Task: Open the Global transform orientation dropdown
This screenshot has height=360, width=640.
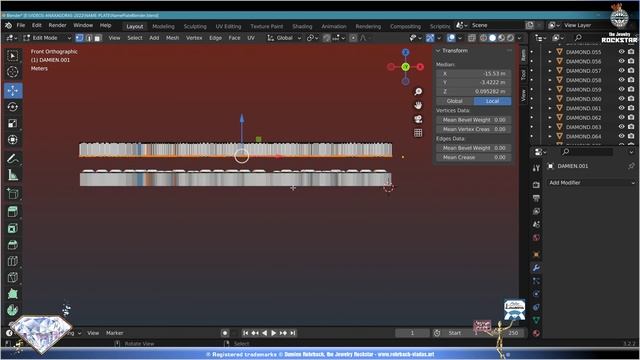Action: [x=284, y=38]
